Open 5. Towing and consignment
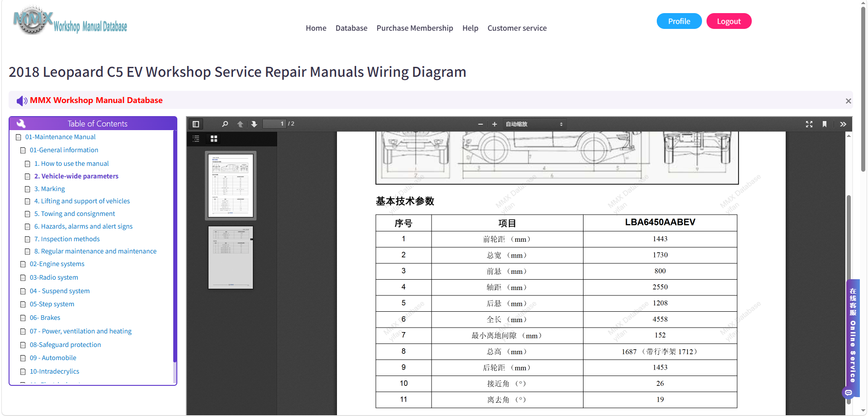868x417 pixels. [x=75, y=214]
